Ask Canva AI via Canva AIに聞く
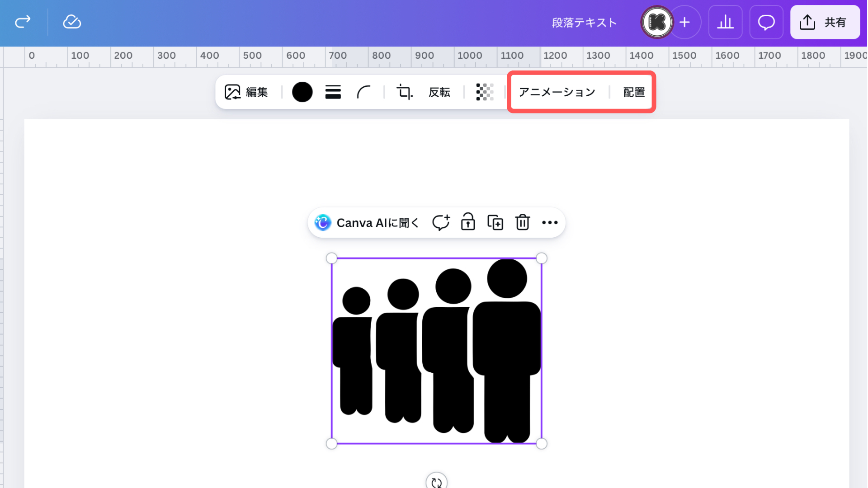 pos(367,223)
